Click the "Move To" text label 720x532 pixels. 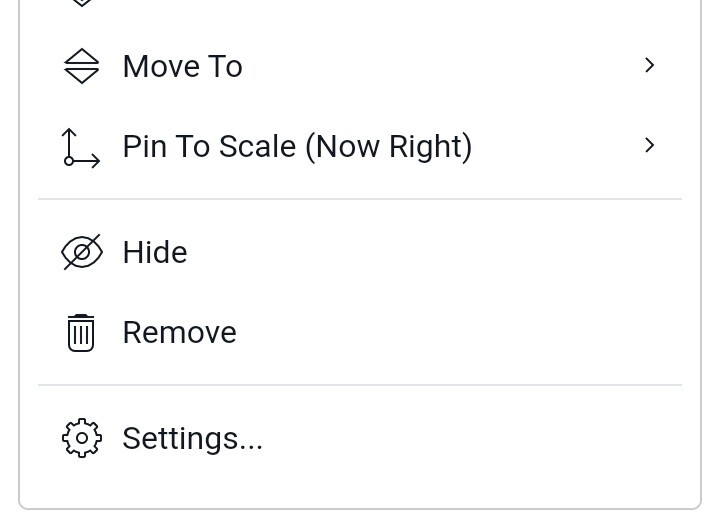pos(182,66)
